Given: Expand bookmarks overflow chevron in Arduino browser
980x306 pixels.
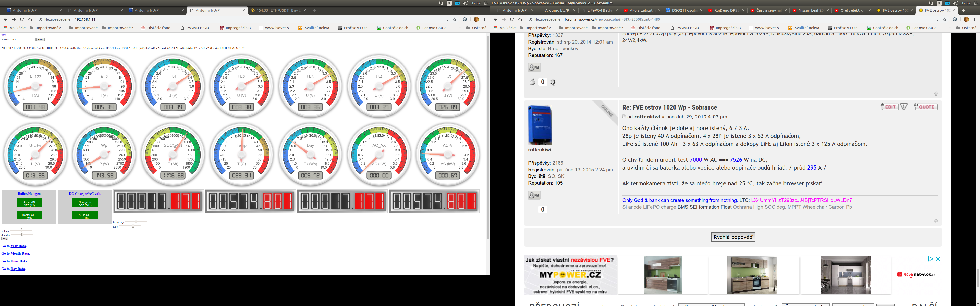Looking at the screenshot, I should coord(459,28).
